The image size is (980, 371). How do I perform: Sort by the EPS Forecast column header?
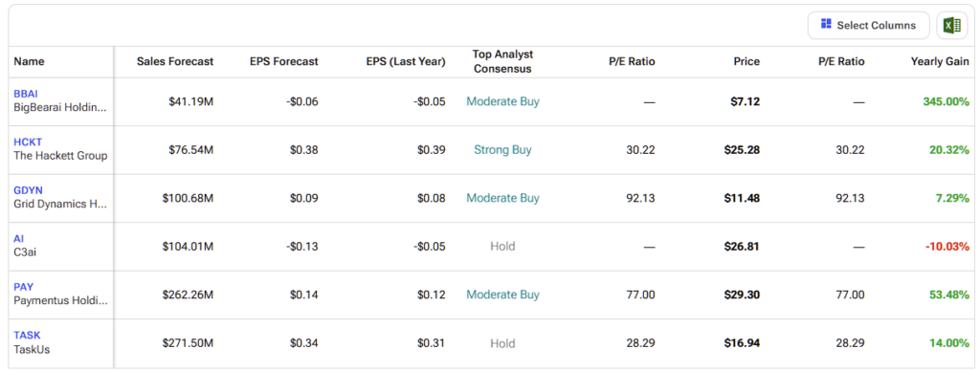(283, 62)
